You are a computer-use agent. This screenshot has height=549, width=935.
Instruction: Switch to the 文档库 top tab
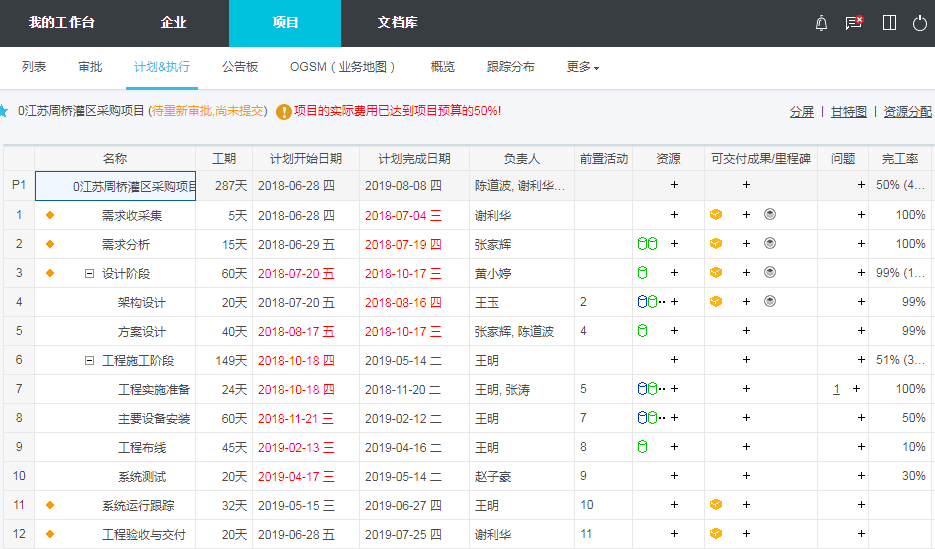click(397, 23)
